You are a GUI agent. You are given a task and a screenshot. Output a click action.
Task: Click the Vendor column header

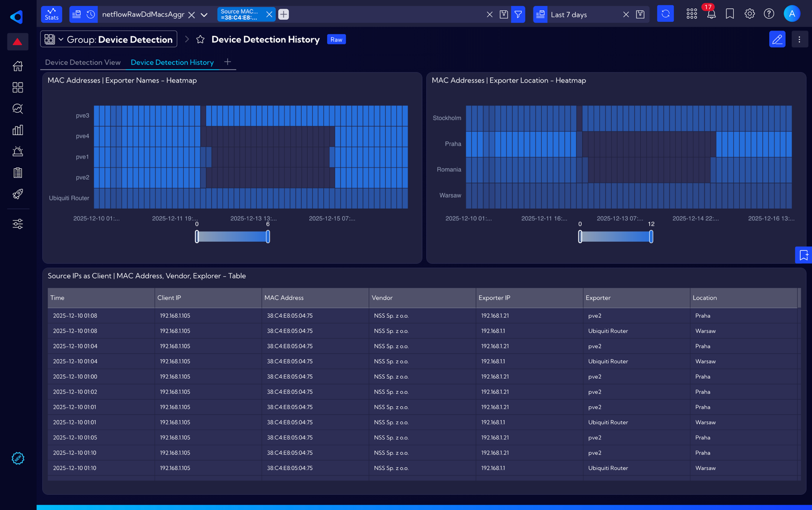422,298
